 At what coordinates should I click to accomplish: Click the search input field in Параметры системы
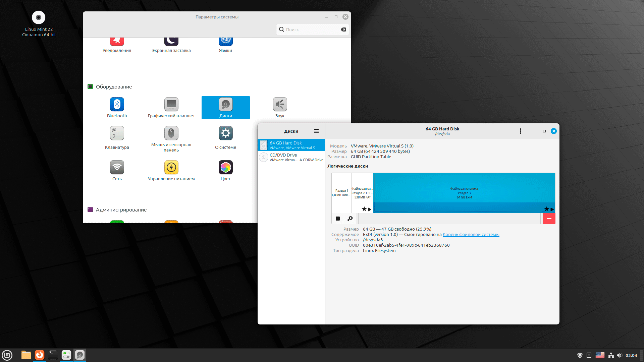point(311,29)
